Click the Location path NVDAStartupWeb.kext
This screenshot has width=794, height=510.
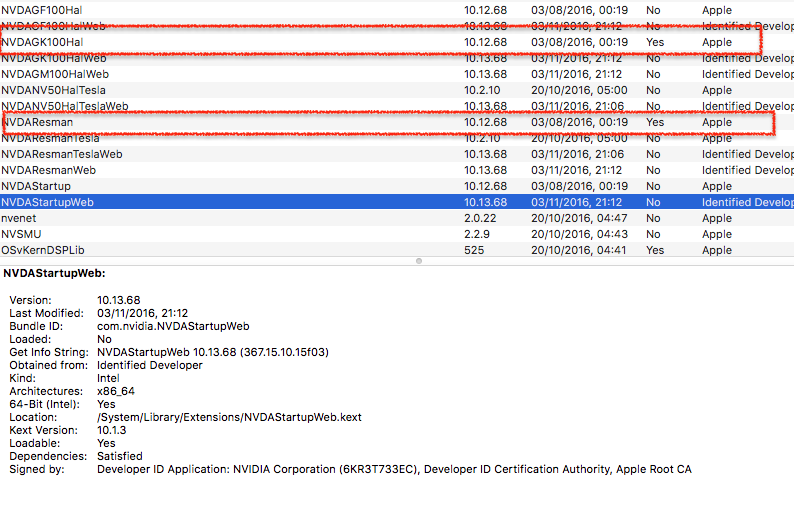(x=229, y=417)
